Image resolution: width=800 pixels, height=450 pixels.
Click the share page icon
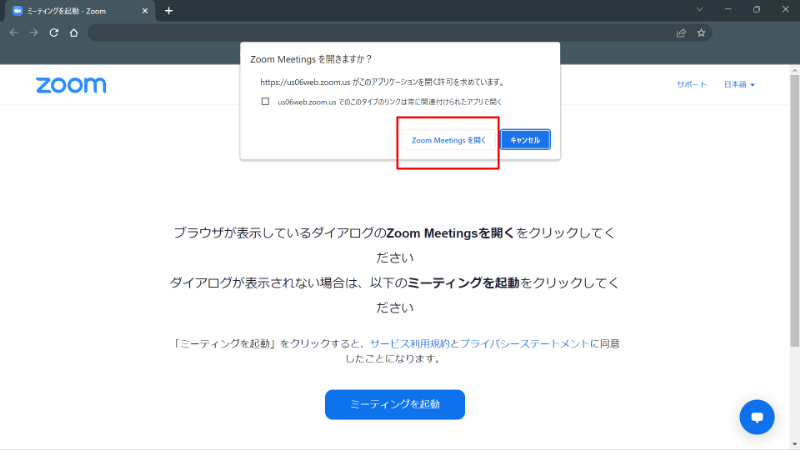[x=681, y=32]
